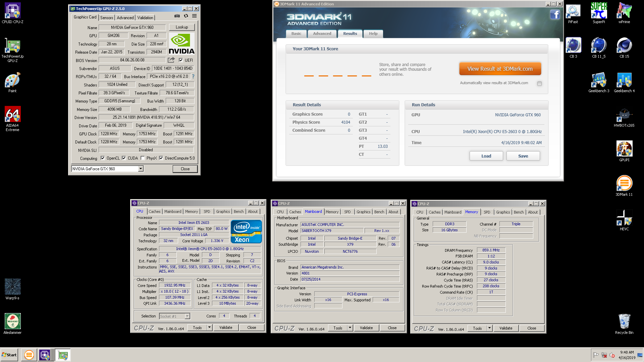Launch the SuperPi desktop shortcut
Screen dimensions: 644x362
pyautogui.click(x=599, y=13)
